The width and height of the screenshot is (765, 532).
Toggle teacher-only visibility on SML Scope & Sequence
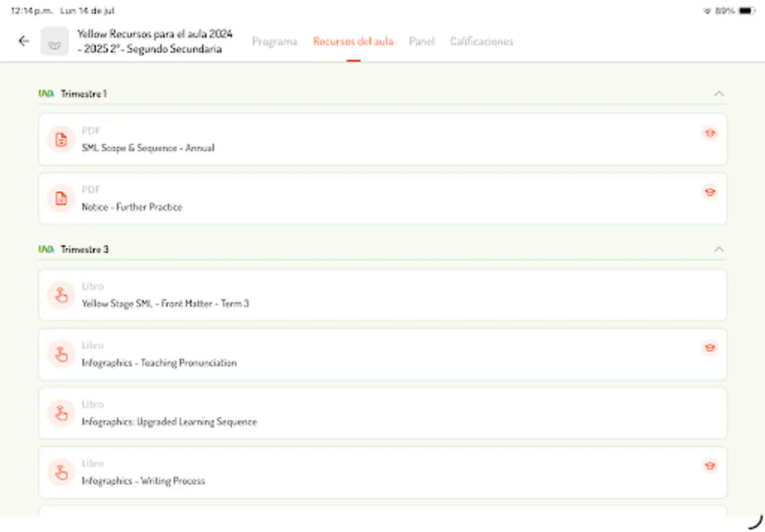[x=709, y=133]
